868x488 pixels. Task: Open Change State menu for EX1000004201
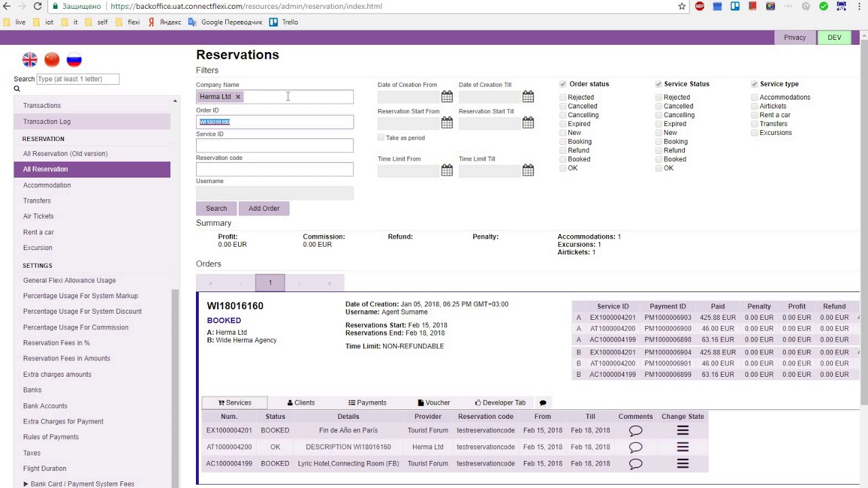tap(683, 430)
